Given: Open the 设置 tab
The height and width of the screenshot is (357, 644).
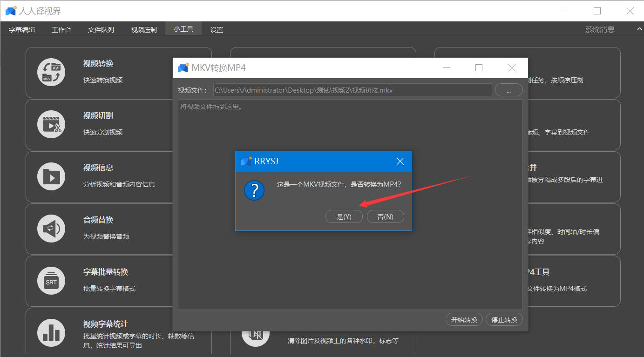Looking at the screenshot, I should click(216, 28).
